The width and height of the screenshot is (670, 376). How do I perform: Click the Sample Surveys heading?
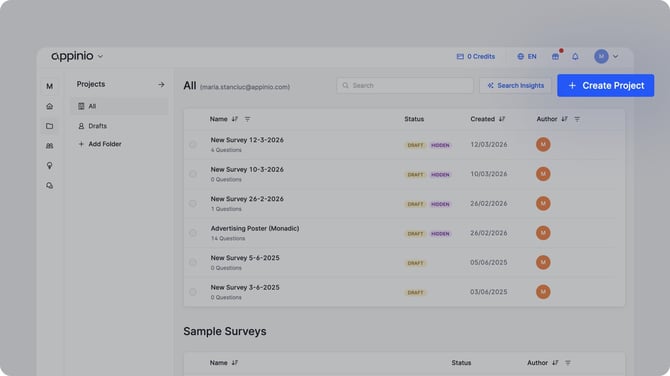pos(225,332)
